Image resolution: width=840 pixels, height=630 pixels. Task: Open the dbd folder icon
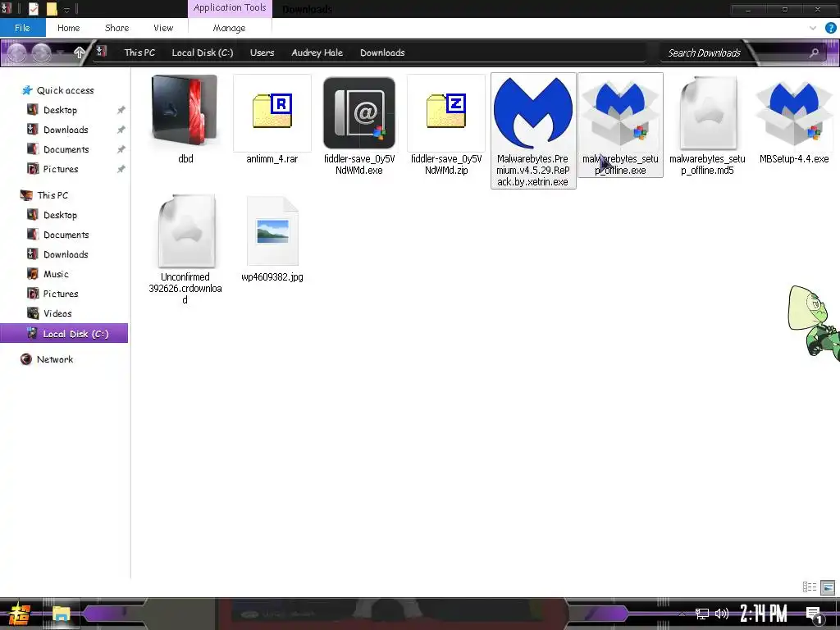coord(185,112)
